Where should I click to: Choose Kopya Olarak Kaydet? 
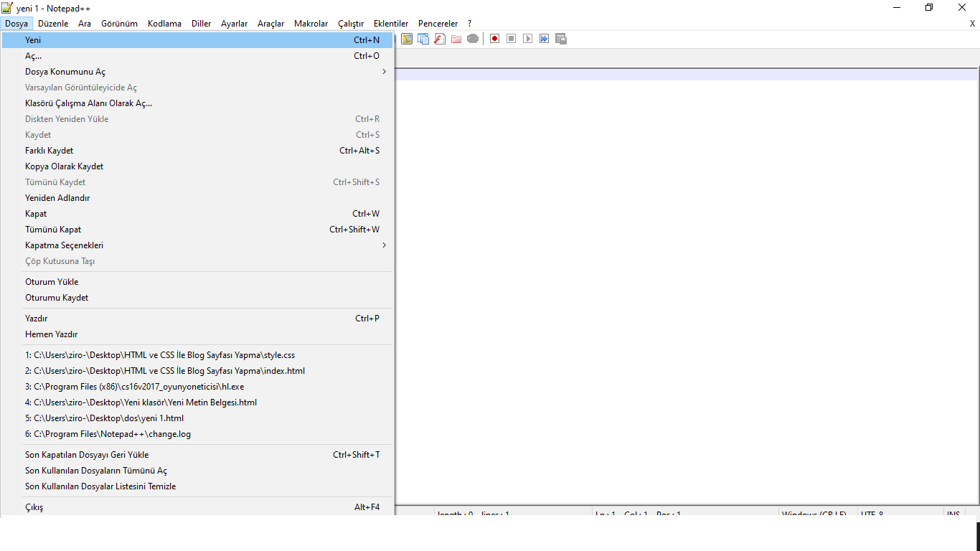(x=197, y=166)
